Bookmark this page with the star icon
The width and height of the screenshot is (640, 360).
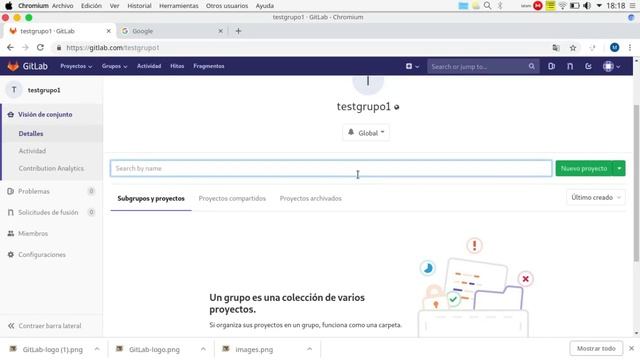point(573,48)
